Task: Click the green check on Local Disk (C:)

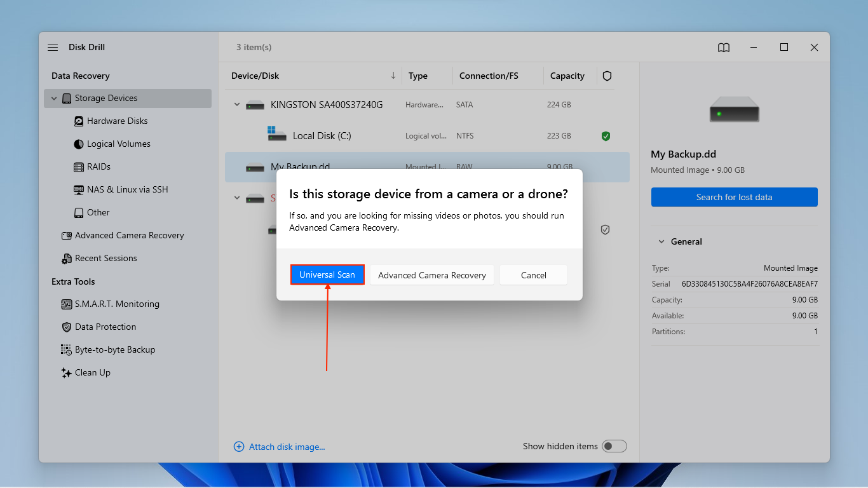Action: [606, 136]
